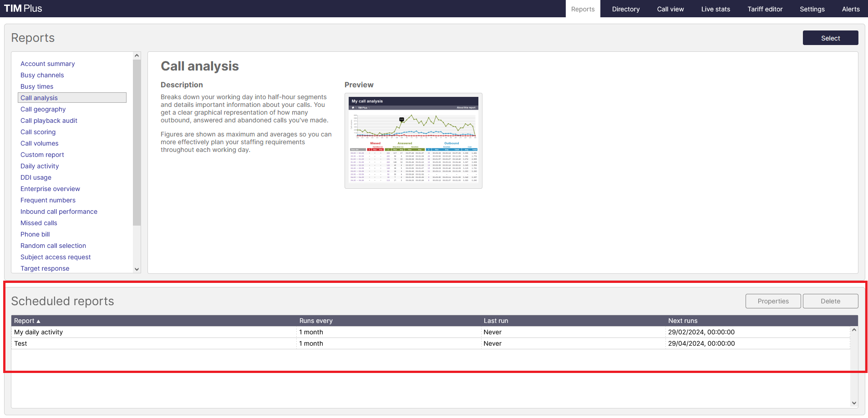The width and height of the screenshot is (868, 418).
Task: Open the Account summary report
Action: click(x=47, y=64)
